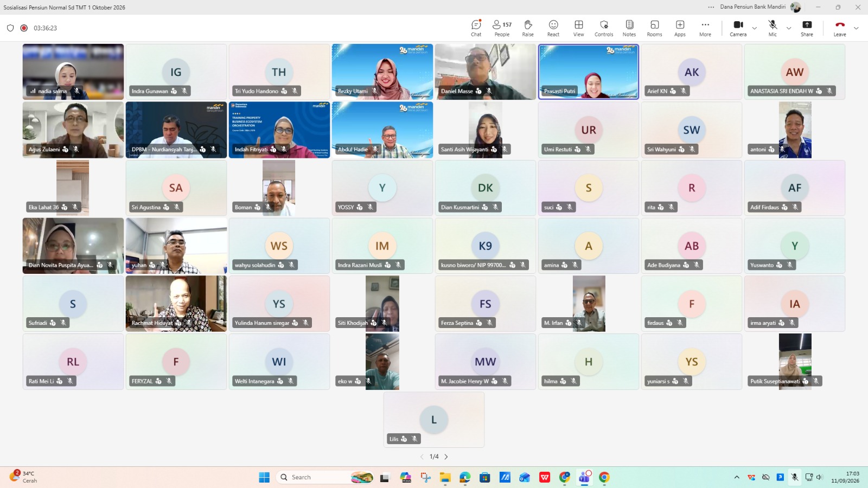Open the View layout options
Image resolution: width=868 pixels, height=488 pixels.
579,28
